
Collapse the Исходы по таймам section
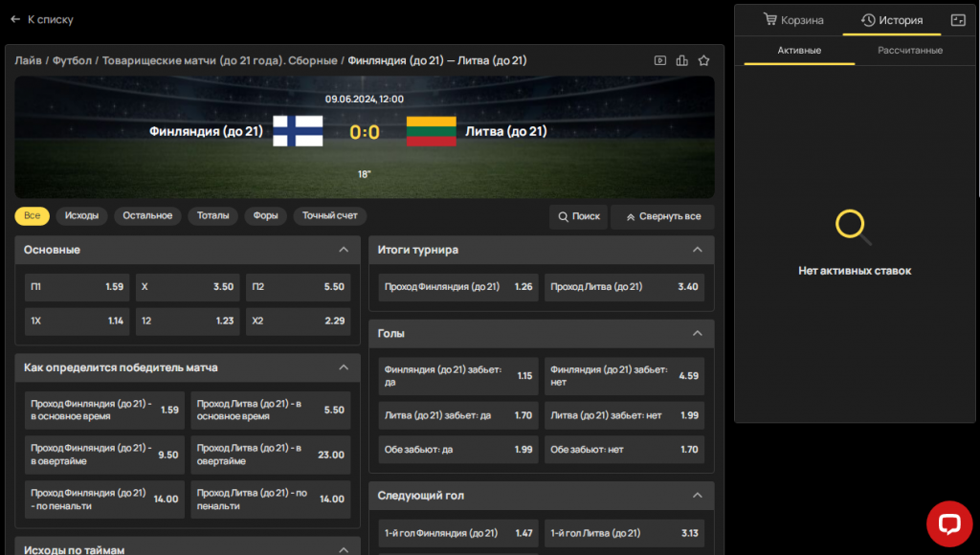tap(344, 549)
